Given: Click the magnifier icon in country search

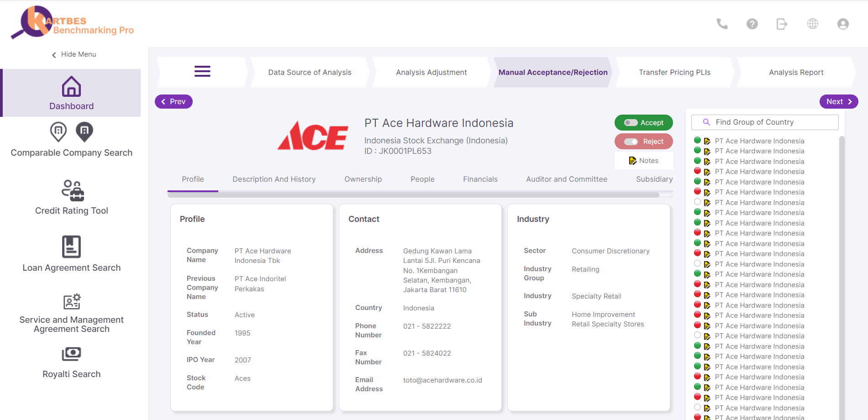Looking at the screenshot, I should (706, 122).
